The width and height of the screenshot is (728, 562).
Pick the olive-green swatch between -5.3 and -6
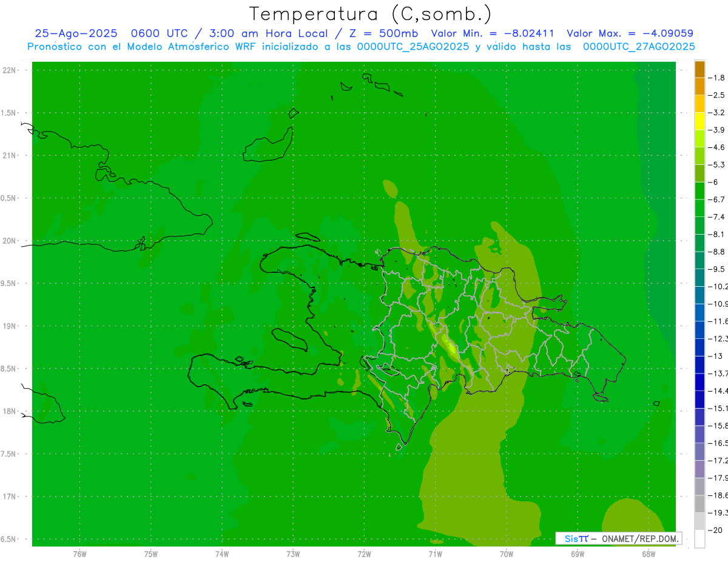699,173
